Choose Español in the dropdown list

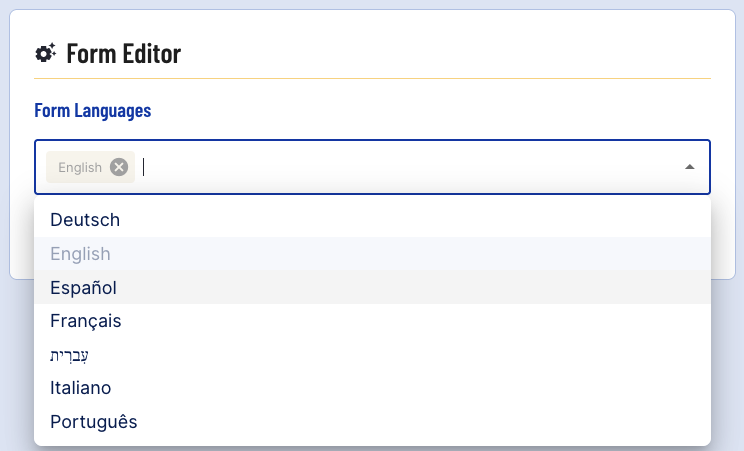click(83, 288)
